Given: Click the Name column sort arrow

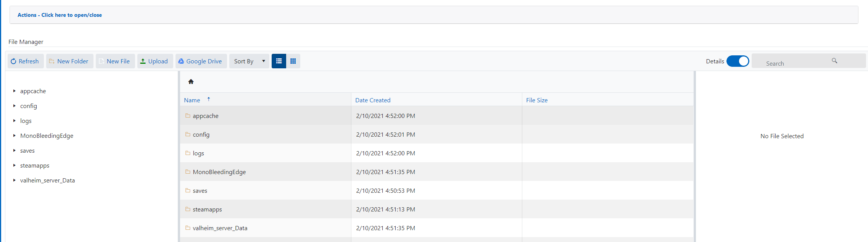Looking at the screenshot, I should [209, 99].
